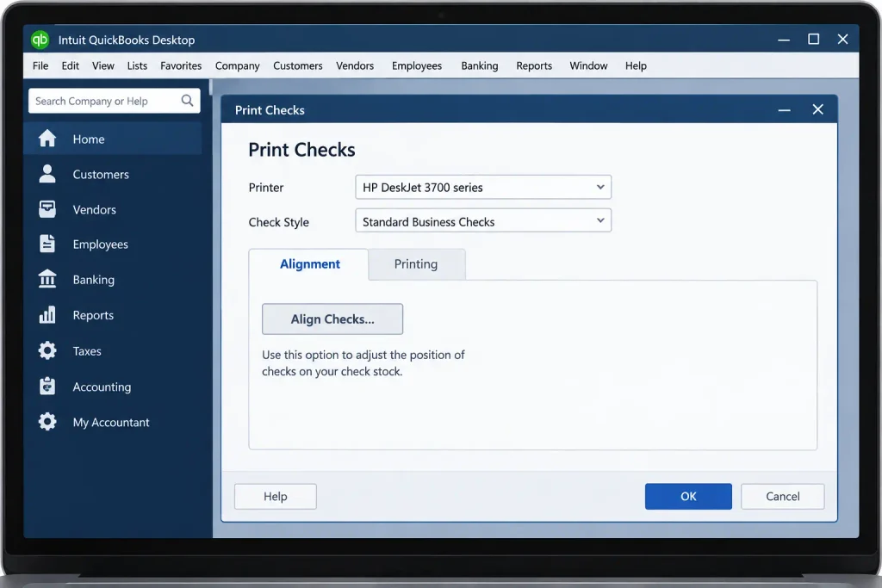Click the Reports bar chart icon
The image size is (882, 588).
(x=47, y=315)
